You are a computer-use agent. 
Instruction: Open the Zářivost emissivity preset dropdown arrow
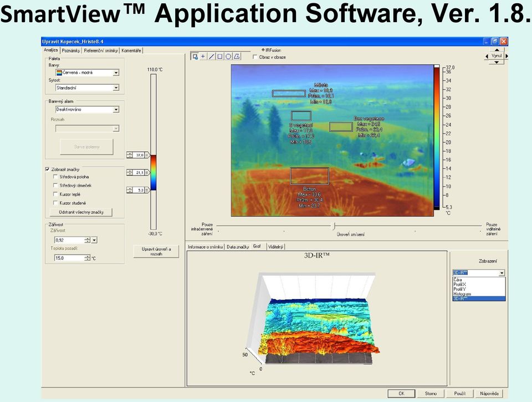(94, 240)
